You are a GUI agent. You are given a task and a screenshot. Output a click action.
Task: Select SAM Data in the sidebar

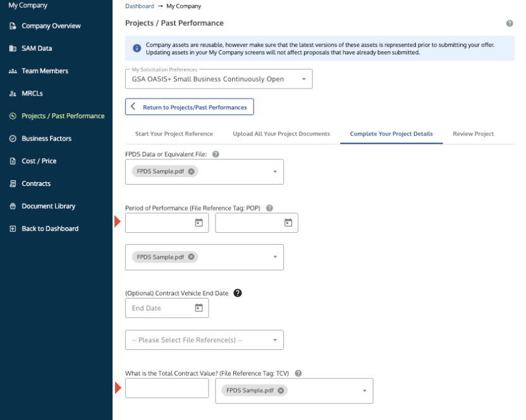38,48
